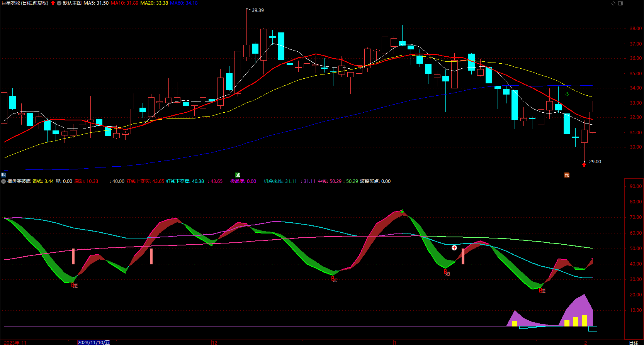
Task: Click the 启动: 10.33 value
Action: (x=86, y=181)
